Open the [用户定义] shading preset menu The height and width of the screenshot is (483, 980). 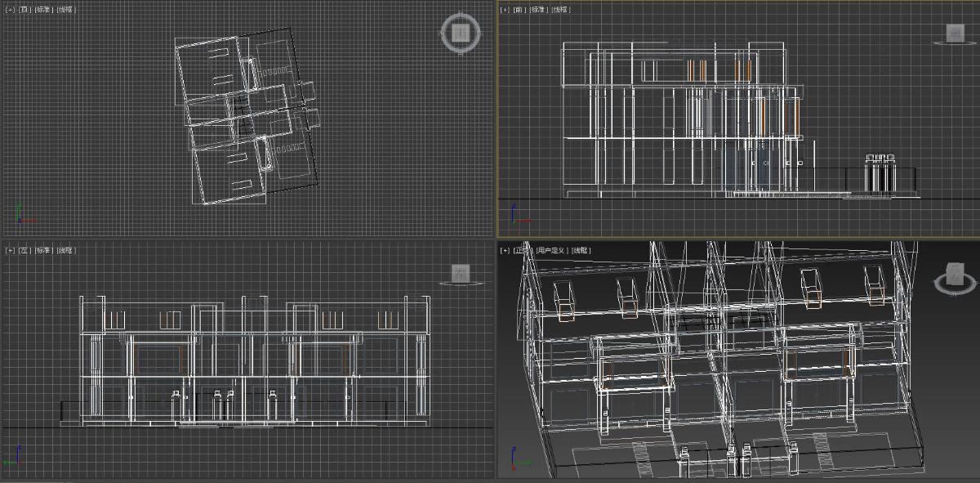click(551, 250)
